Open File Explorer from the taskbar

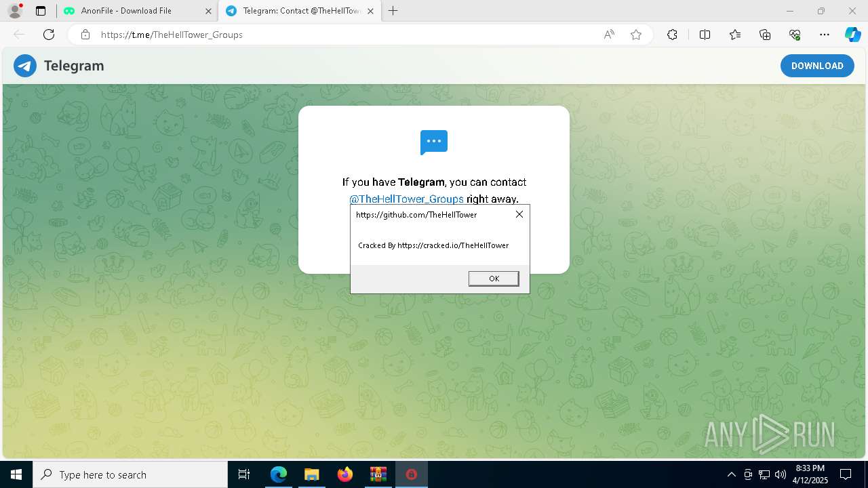[x=311, y=474]
